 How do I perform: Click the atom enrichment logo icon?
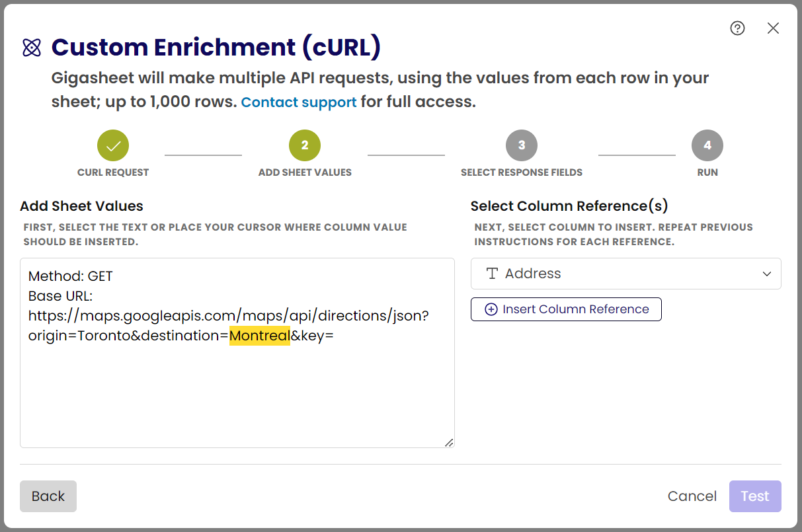[x=32, y=48]
